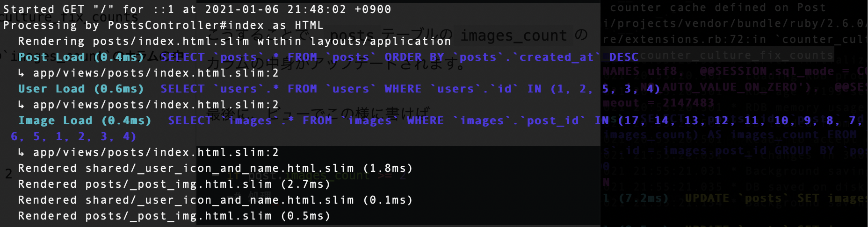Screen dimensions: 868x227
Task: Click the 'Post Load (0.4ms)' label
Action: (81, 57)
